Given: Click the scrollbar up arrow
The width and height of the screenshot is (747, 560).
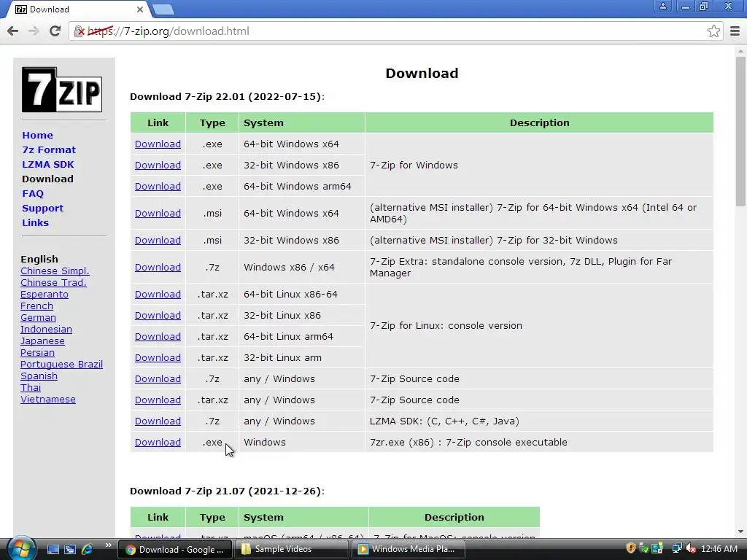Looking at the screenshot, I should pos(740,50).
